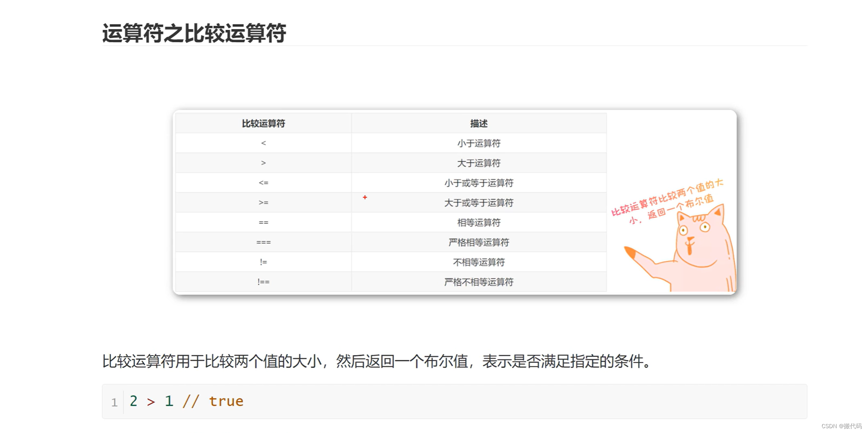The image size is (868, 433).
Task: Select the === operator cell
Action: (x=263, y=242)
